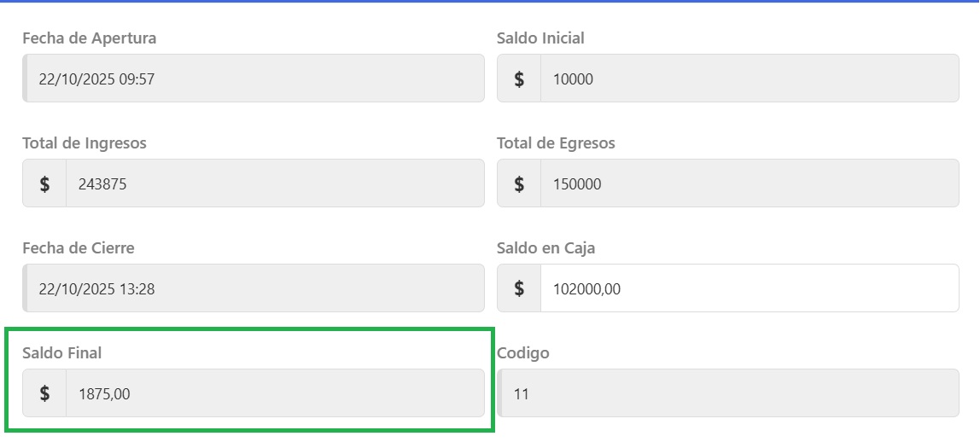The width and height of the screenshot is (980, 442).
Task: Click the Saldo Final field showing 1875,00
Action: (x=274, y=393)
